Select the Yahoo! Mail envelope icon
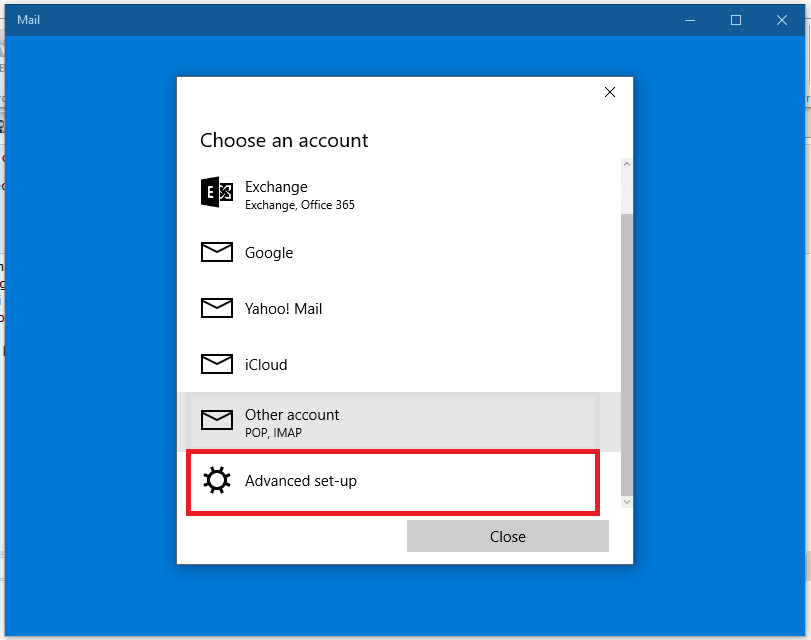Screen dimensions: 811x640 (216, 308)
